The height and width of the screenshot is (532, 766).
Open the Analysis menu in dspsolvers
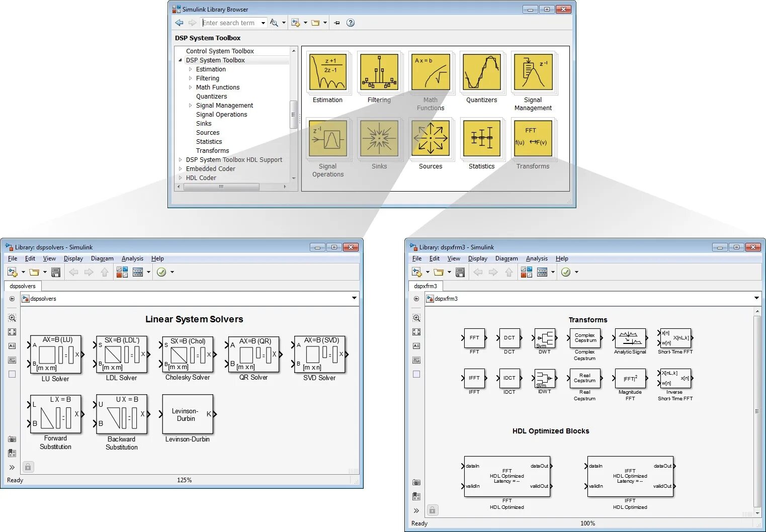pos(132,258)
